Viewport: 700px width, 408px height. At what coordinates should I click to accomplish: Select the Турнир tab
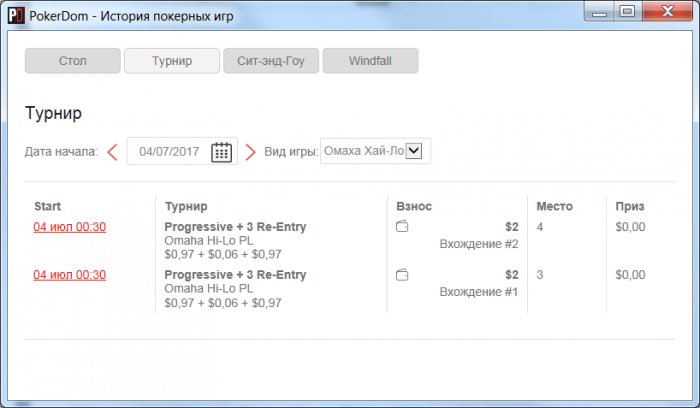[172, 61]
